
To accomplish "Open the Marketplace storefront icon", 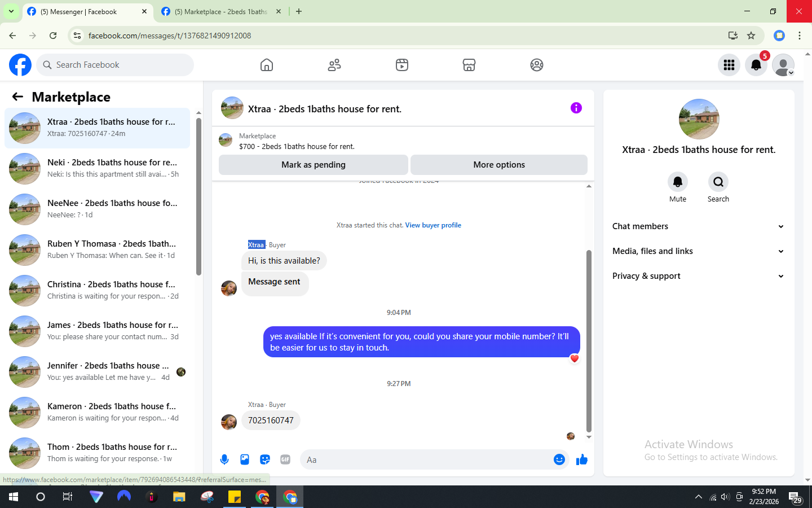I will point(469,65).
